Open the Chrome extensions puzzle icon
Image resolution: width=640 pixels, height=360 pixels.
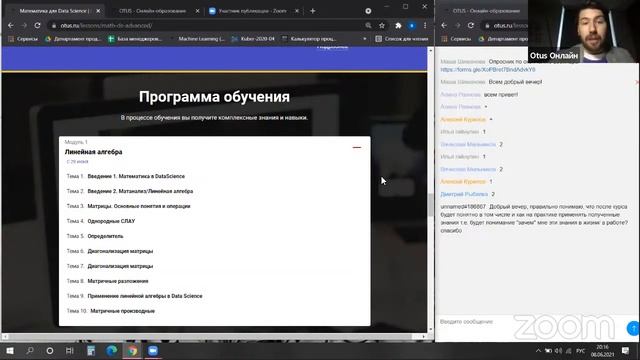[398, 25]
